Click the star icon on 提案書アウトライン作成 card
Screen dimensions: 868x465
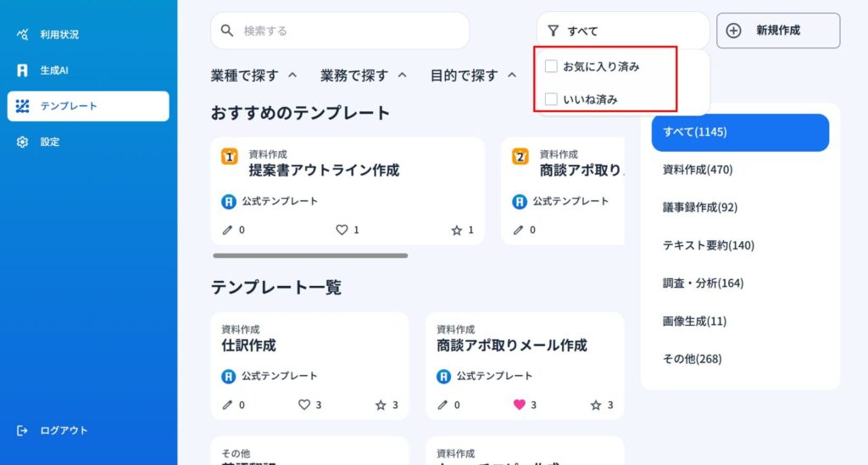click(457, 230)
